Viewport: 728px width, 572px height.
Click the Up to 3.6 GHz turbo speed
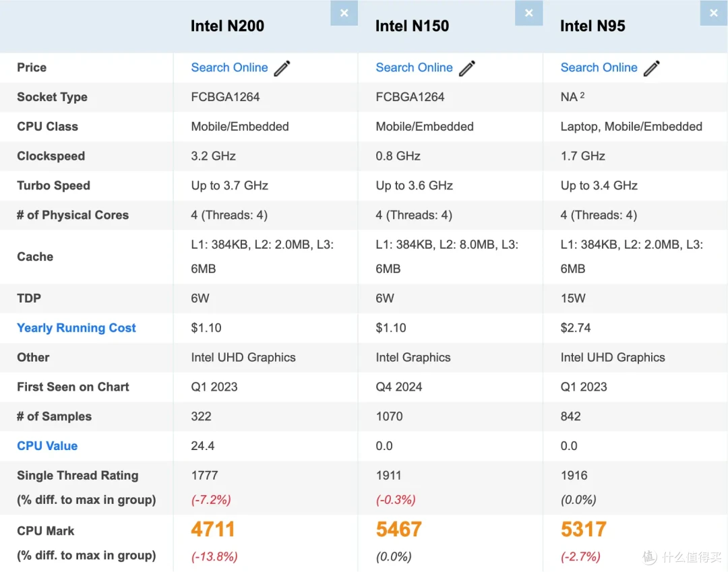point(414,185)
